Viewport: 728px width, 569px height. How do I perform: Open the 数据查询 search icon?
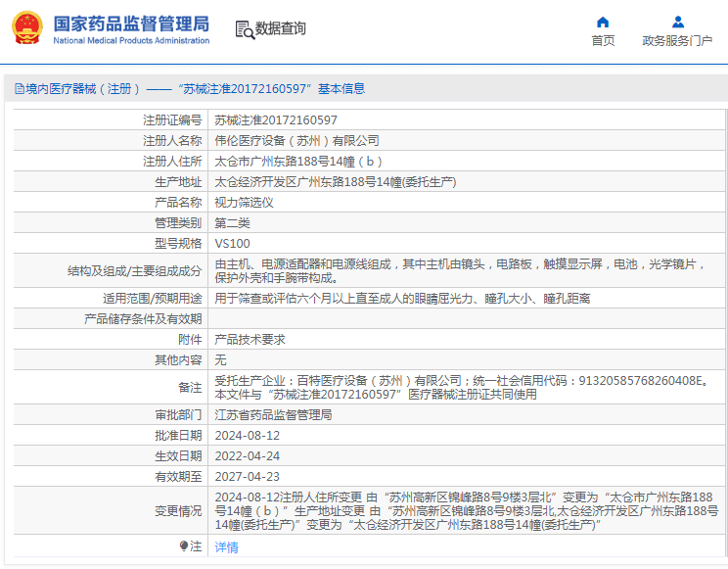[245, 29]
